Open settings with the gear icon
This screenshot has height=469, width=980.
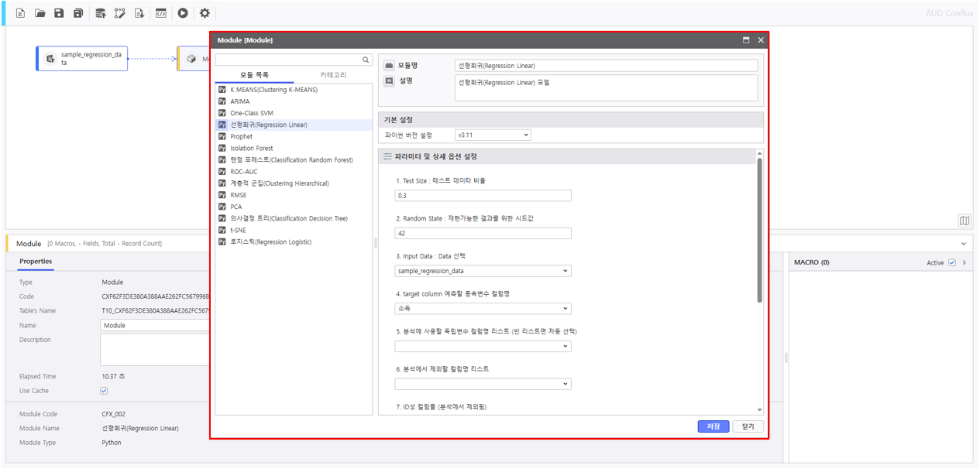tap(205, 13)
